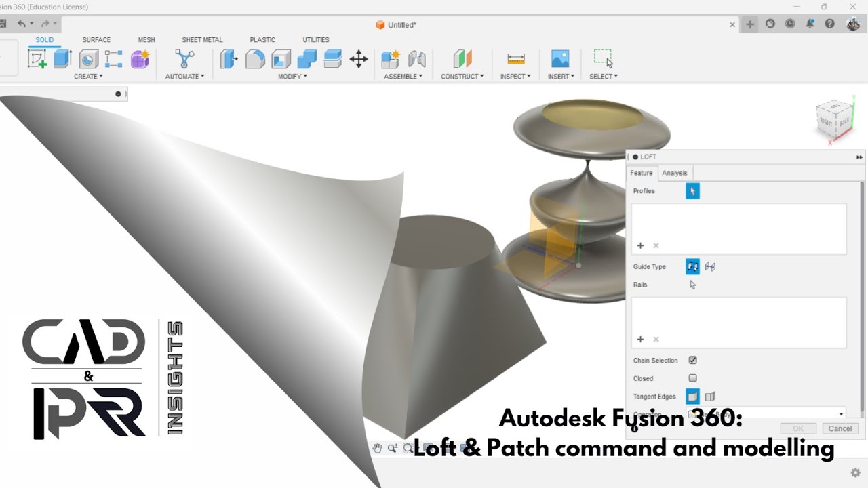Open the Operation dropdown in Loft dialog
Screen dimensions: 868x488
(x=766, y=414)
